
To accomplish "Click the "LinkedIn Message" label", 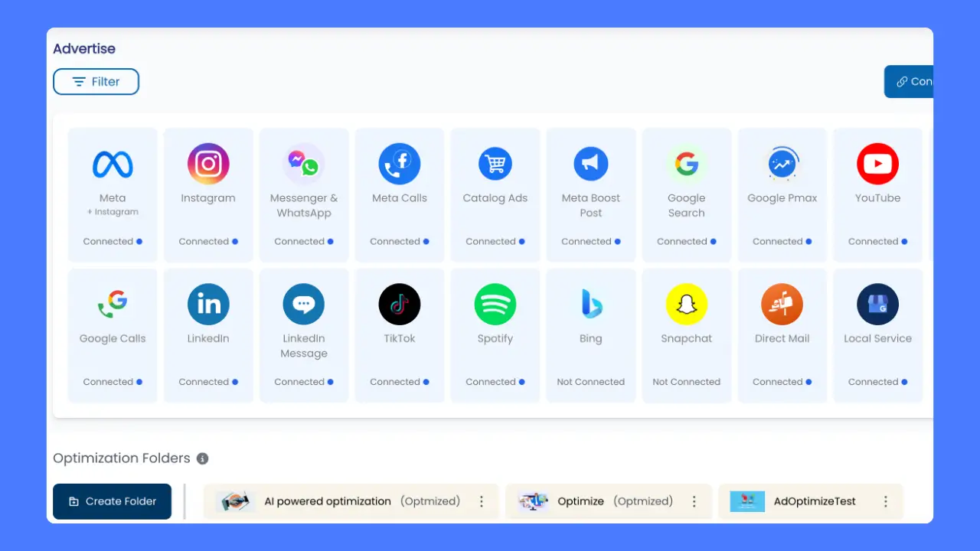I will tap(304, 346).
